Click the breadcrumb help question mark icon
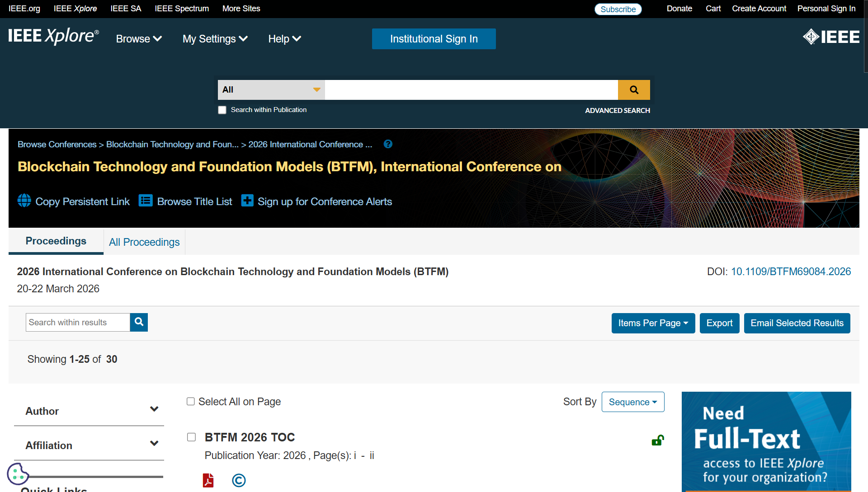This screenshot has width=868, height=492. [x=388, y=144]
